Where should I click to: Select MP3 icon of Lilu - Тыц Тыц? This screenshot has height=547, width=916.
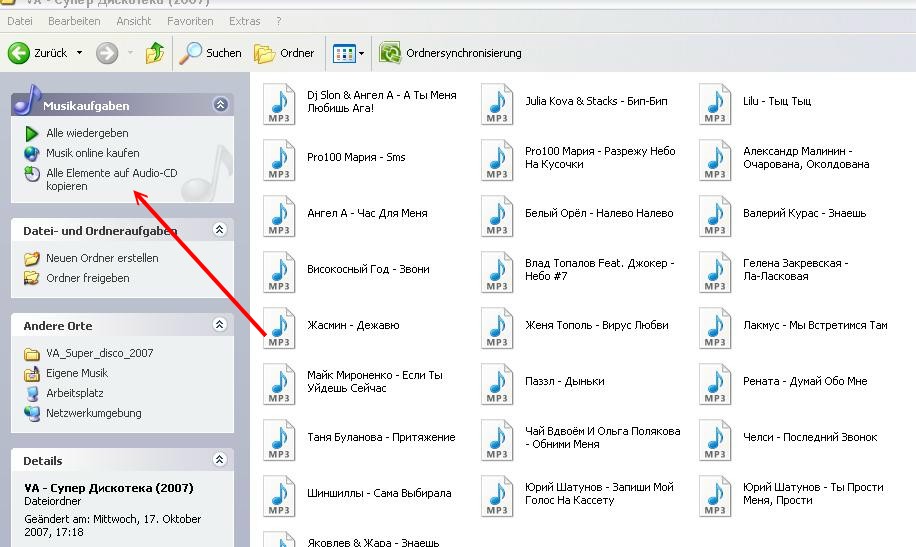714,104
